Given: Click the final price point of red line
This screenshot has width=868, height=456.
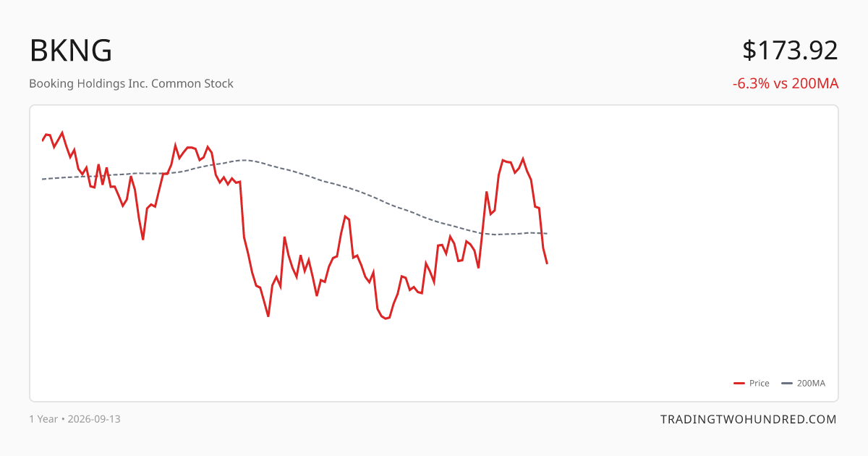Looking at the screenshot, I should [x=547, y=263].
